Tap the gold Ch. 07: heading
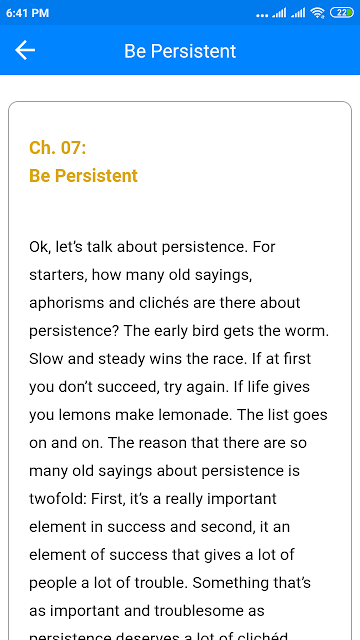This screenshot has height=640, width=360. [58, 147]
